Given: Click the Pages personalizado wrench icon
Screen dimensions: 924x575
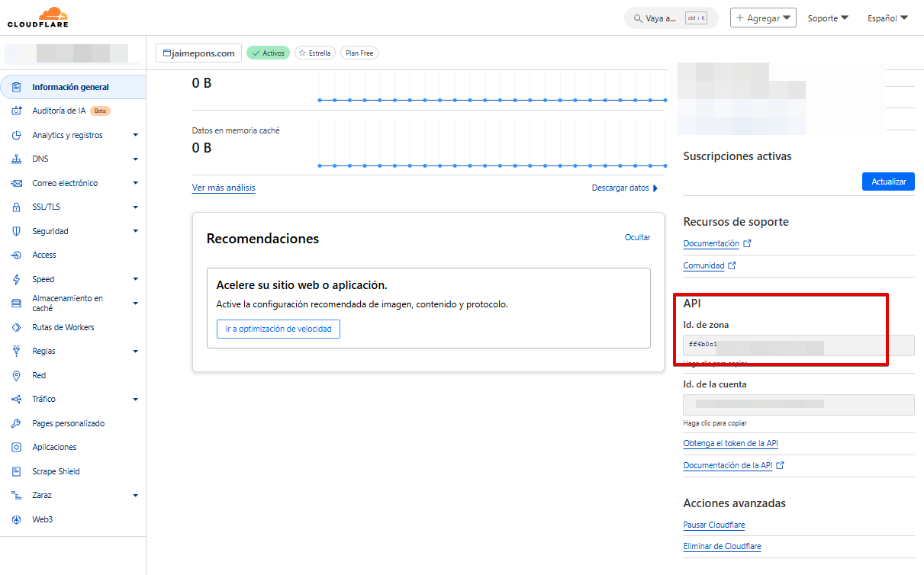Looking at the screenshot, I should tap(17, 424).
